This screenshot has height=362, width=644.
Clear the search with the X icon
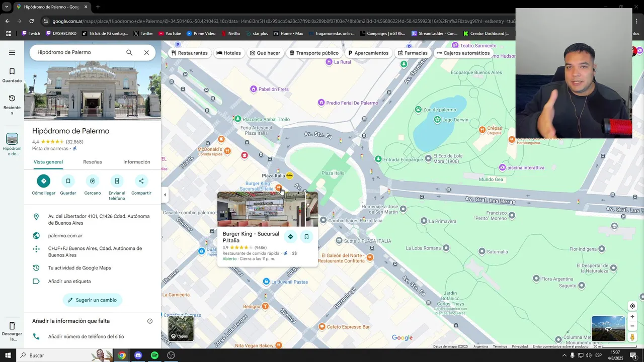coord(146,52)
